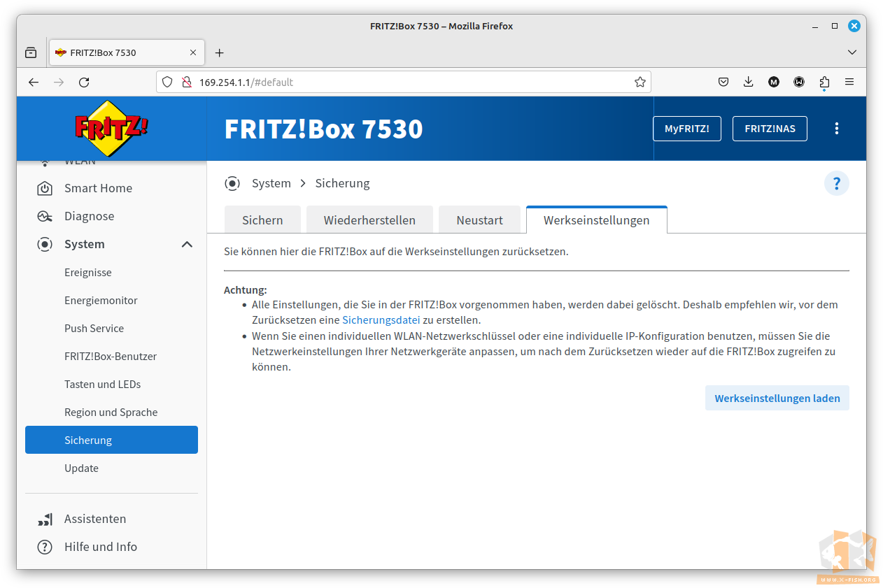
Task: Open Firefox View tab overview icon
Action: click(31, 52)
